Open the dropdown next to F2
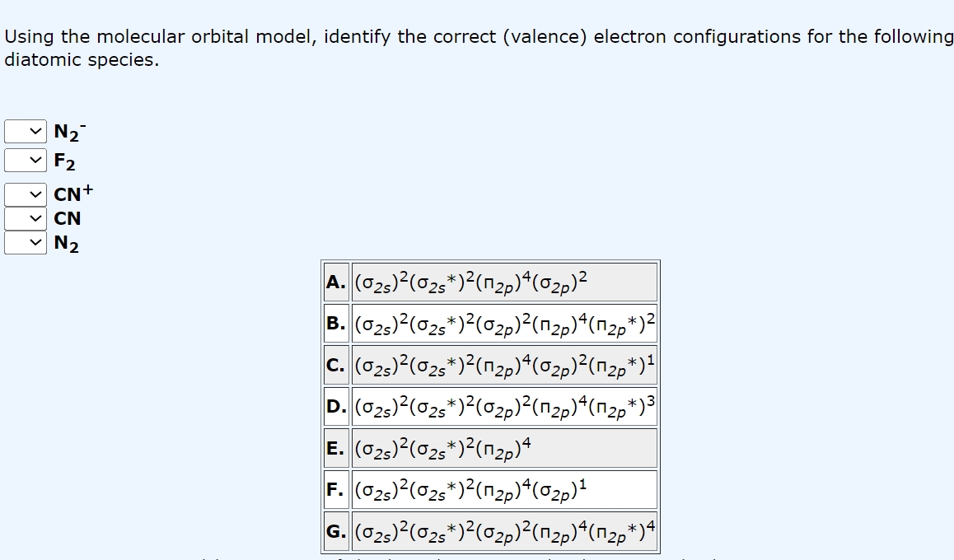 point(25,160)
